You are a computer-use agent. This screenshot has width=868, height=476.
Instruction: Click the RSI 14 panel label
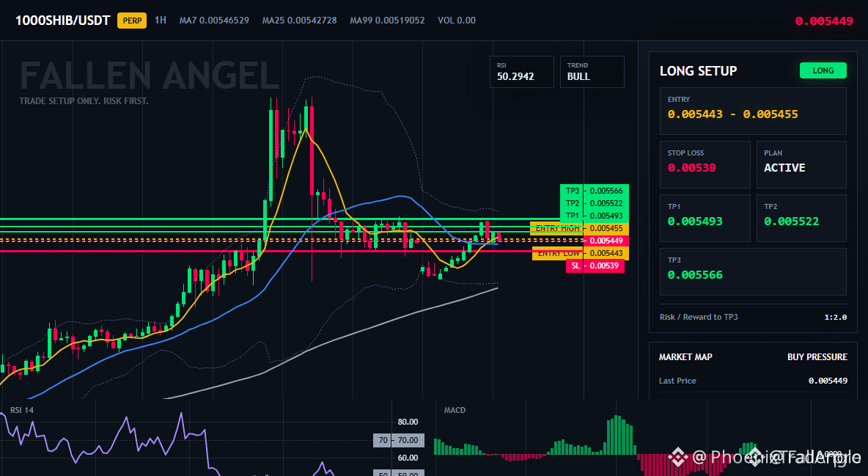click(x=21, y=410)
